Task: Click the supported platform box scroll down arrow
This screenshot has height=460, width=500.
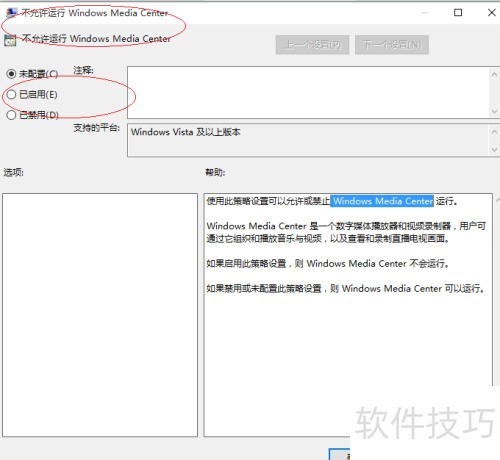Action: click(x=494, y=150)
